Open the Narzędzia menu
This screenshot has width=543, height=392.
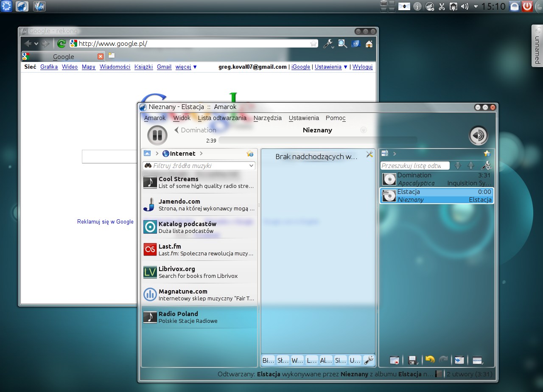point(268,118)
